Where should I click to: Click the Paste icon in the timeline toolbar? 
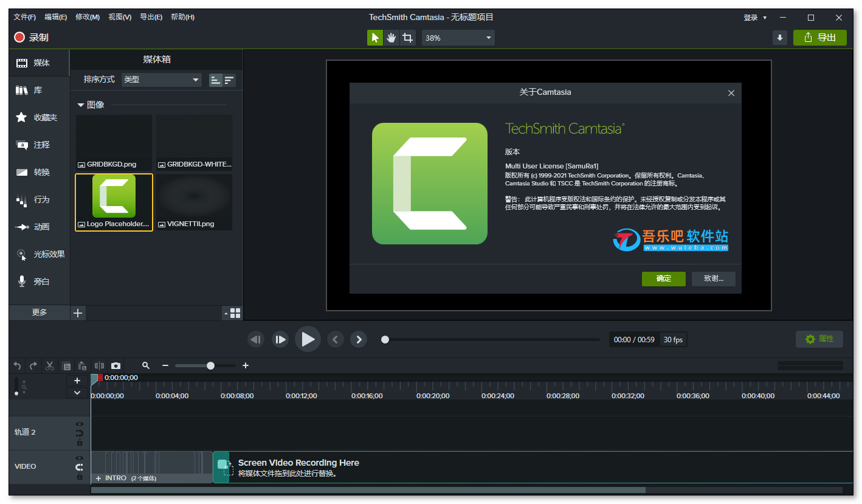[83, 365]
